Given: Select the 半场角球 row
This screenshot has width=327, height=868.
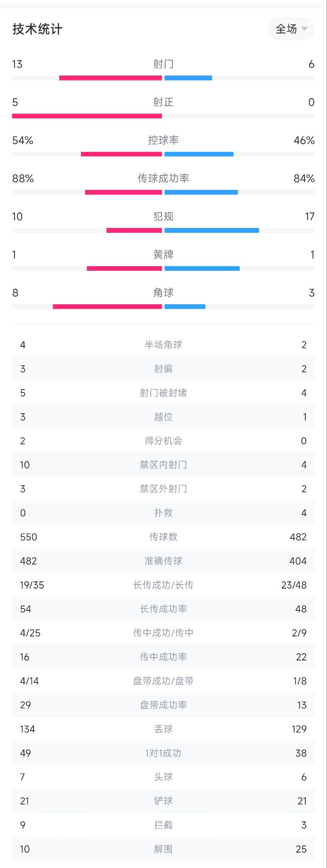Looking at the screenshot, I should click(x=163, y=345).
